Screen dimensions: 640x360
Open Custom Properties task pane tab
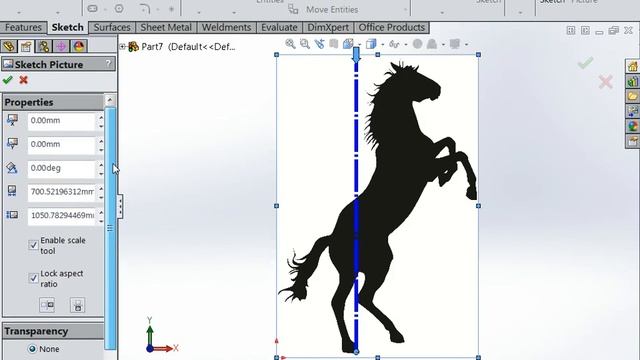tap(633, 142)
